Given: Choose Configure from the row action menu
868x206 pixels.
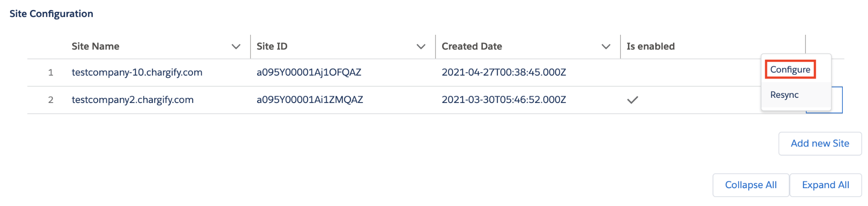Looking at the screenshot, I should pos(790,70).
